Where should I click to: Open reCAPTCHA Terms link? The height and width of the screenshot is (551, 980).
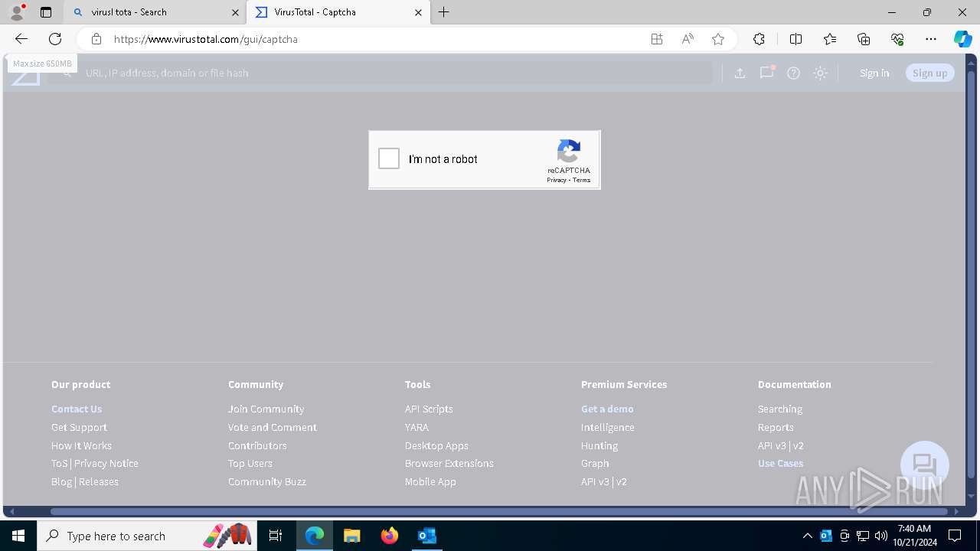coord(582,180)
